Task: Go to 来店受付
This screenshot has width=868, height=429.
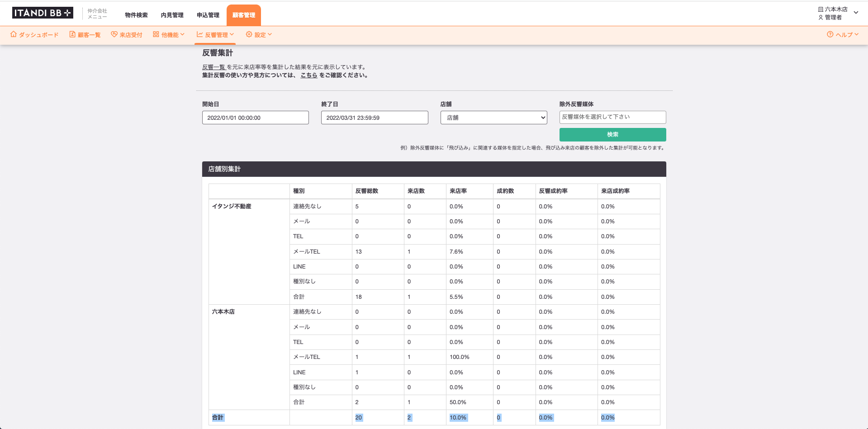Action: point(131,35)
